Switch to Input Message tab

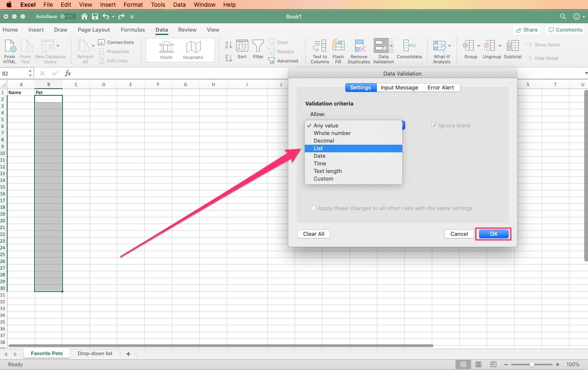point(399,88)
